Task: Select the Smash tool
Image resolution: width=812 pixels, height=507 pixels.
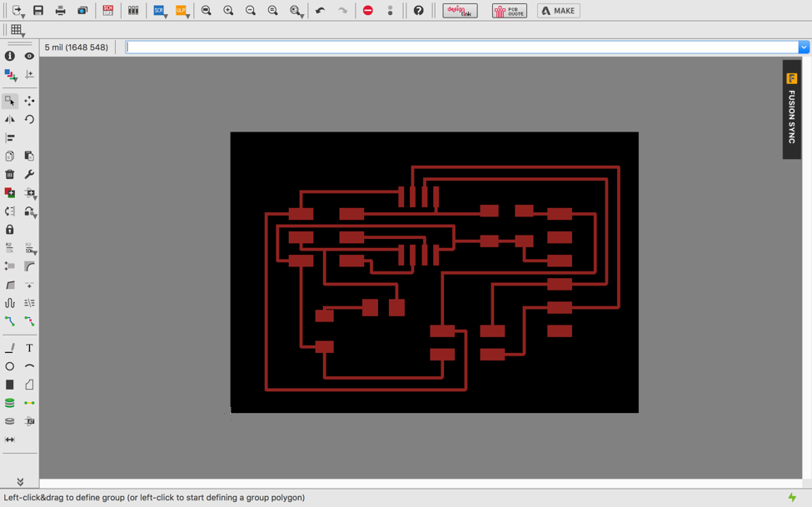Action: 10,266
